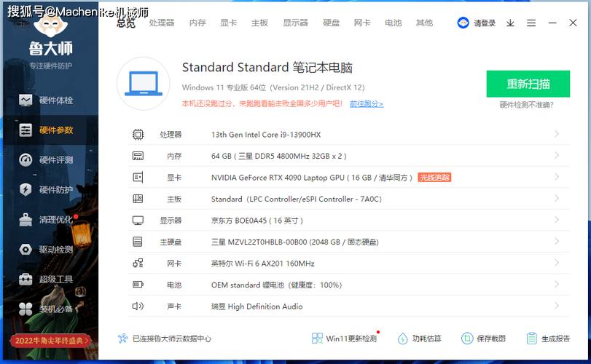Click the main hard disk icon

click(x=138, y=242)
